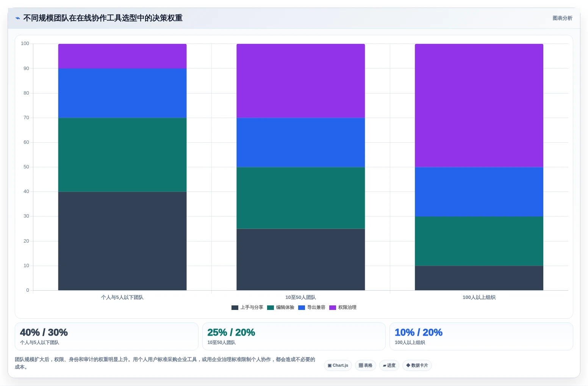
Task: Click the purple segment of 个人与5人以下团队 bar
Action: click(x=122, y=56)
